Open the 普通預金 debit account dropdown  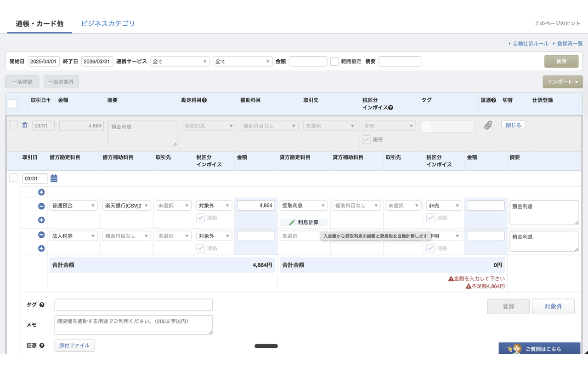click(x=73, y=206)
